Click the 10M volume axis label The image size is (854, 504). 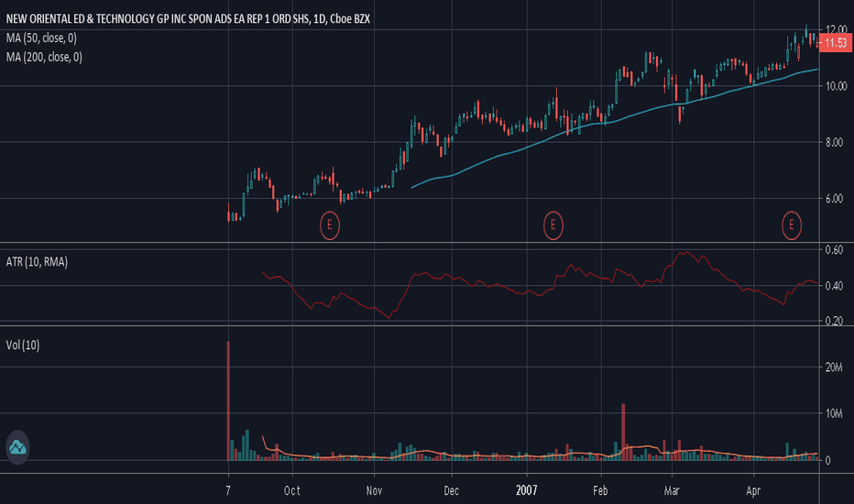834,413
